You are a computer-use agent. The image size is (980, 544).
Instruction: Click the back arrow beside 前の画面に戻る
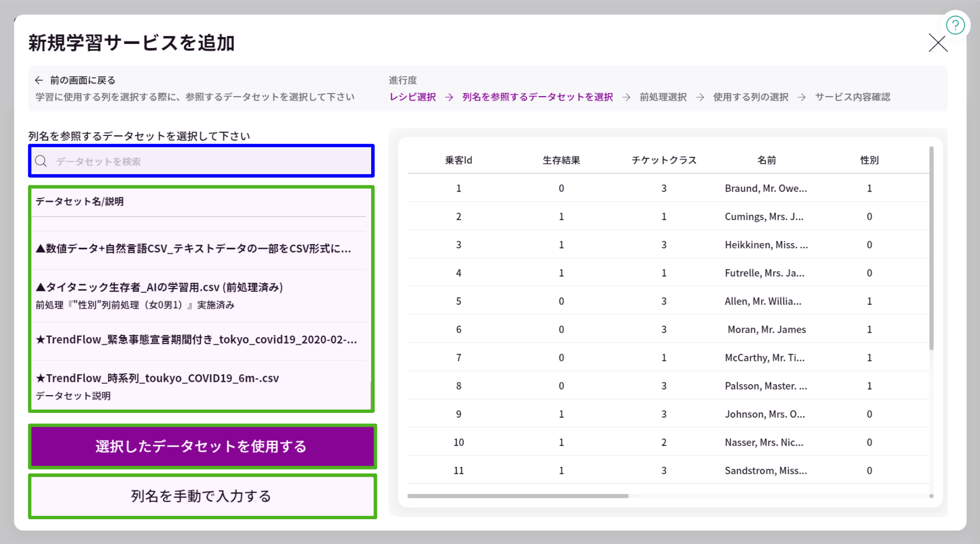[39, 80]
